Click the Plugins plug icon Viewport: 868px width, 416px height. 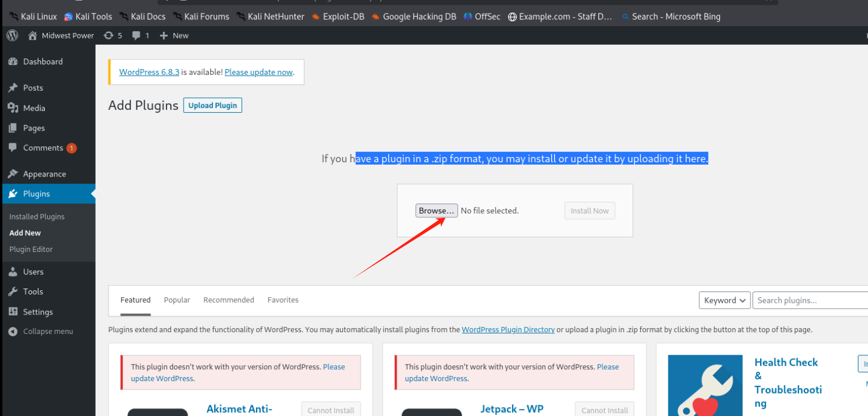coord(13,194)
